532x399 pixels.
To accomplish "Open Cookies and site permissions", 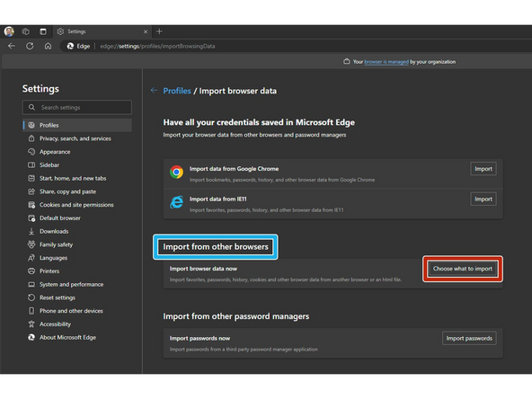I will [77, 205].
